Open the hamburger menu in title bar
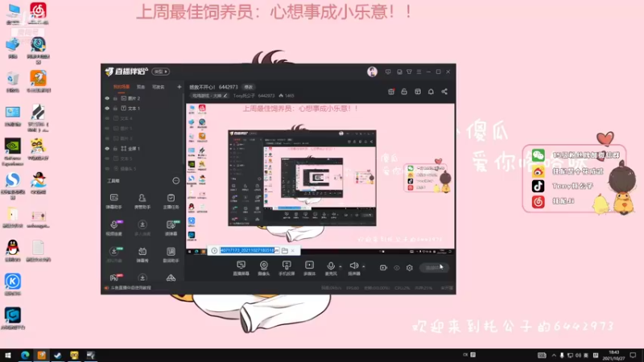The height and width of the screenshot is (362, 644). pyautogui.click(x=419, y=72)
